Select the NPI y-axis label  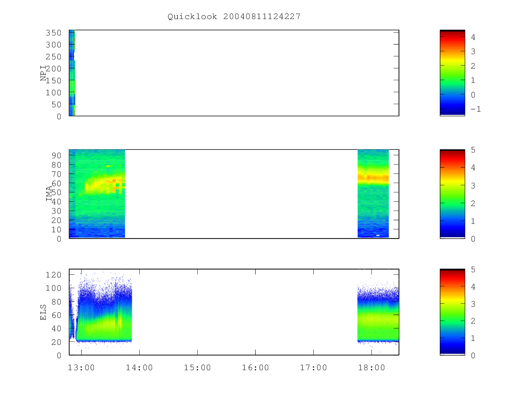43,73
